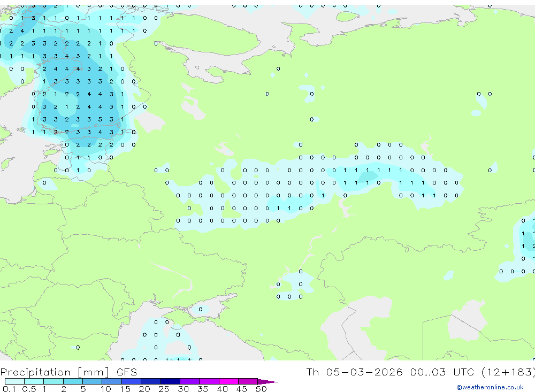Viewport: 535px width, 392px height.
Task: Click the "15" legend scale label
Action: point(125,389)
